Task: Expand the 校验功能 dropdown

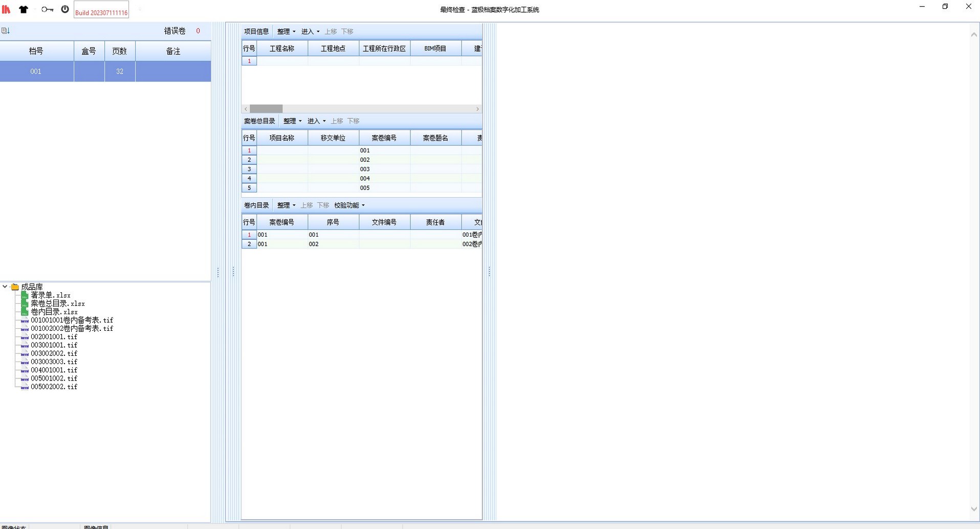Action: click(349, 205)
